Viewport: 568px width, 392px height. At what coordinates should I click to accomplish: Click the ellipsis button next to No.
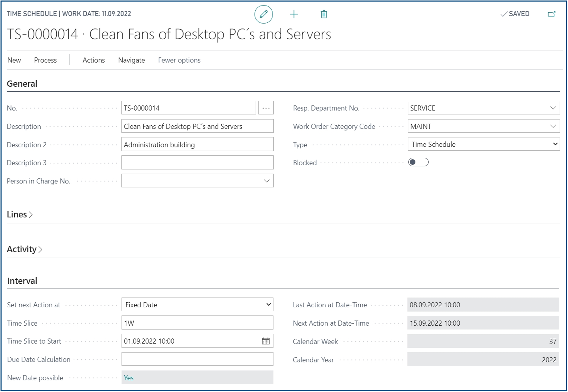266,108
